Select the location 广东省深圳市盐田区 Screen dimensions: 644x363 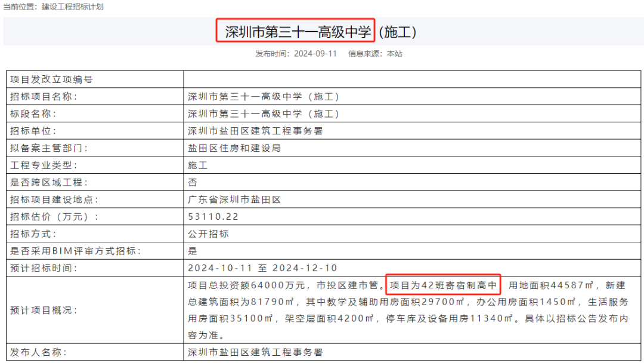point(234,199)
